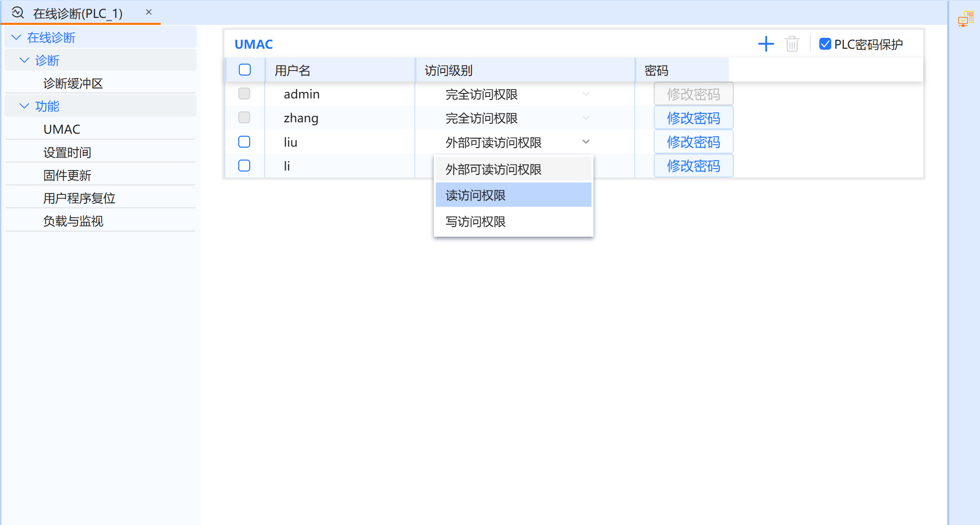Image resolution: width=980 pixels, height=525 pixels.
Task: Open 诊断缓冲区 from the sidebar
Action: [x=73, y=84]
